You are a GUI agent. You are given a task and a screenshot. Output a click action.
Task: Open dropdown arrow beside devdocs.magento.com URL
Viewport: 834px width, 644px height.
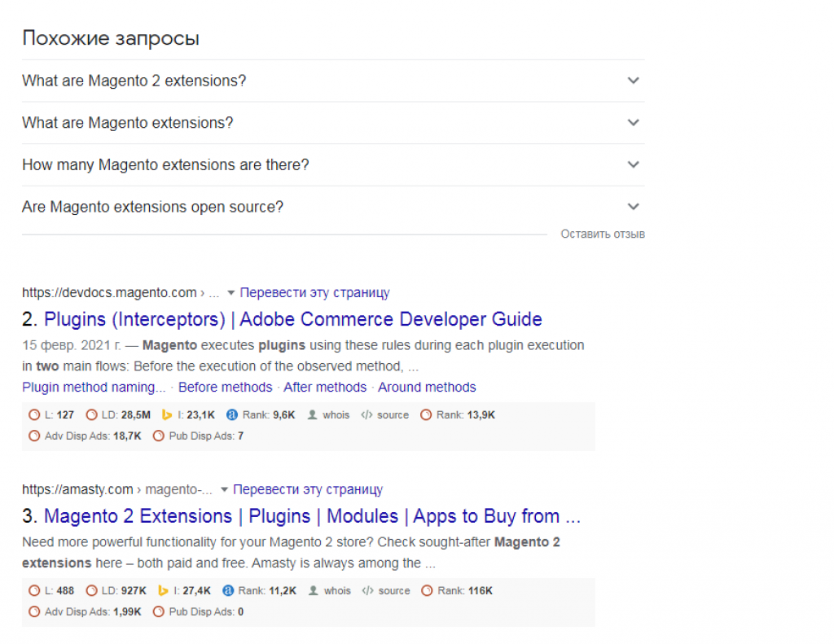[x=230, y=293]
